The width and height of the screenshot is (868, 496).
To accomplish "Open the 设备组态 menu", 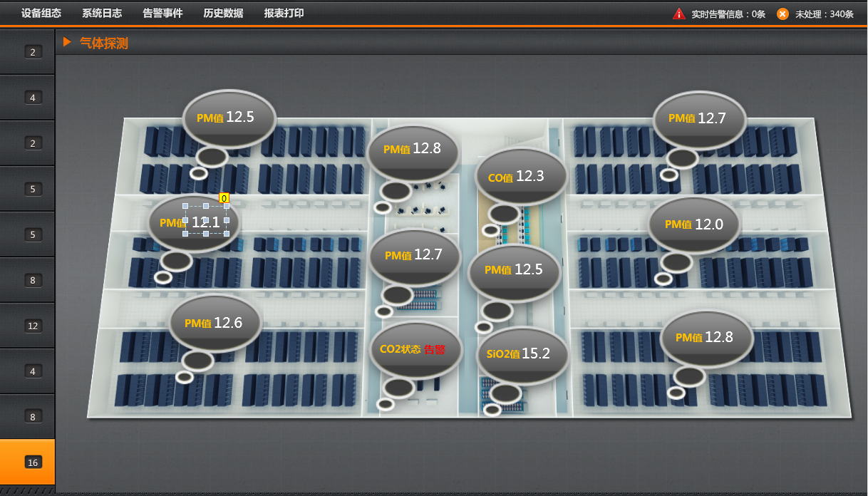I will (x=41, y=14).
